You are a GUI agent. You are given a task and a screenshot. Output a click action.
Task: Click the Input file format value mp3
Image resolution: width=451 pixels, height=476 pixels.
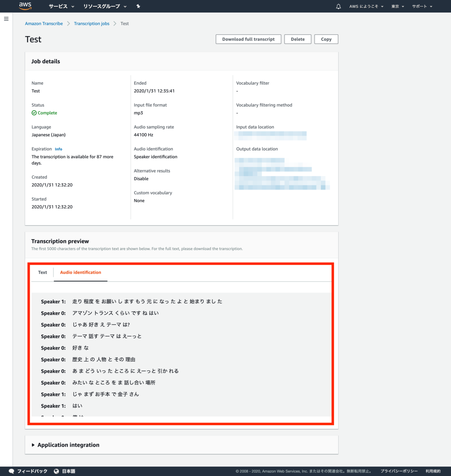138,113
